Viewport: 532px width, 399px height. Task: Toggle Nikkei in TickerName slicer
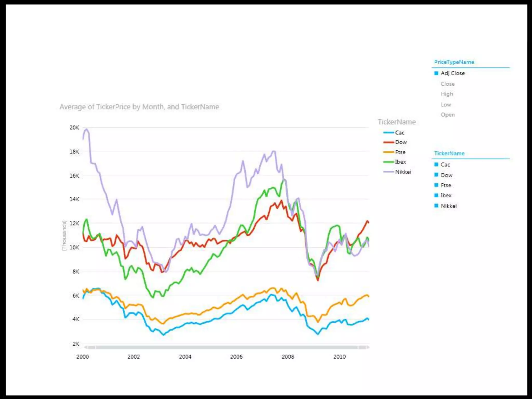pyautogui.click(x=448, y=206)
